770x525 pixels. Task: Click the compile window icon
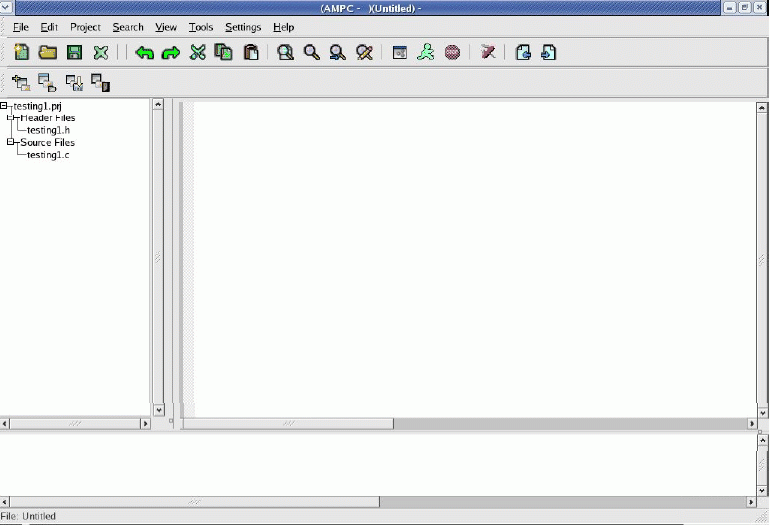400,52
